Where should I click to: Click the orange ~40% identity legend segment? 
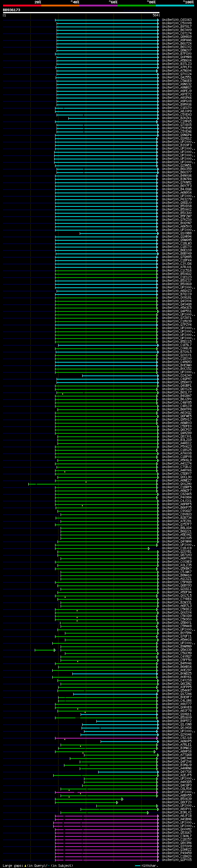click(x=60, y=6)
